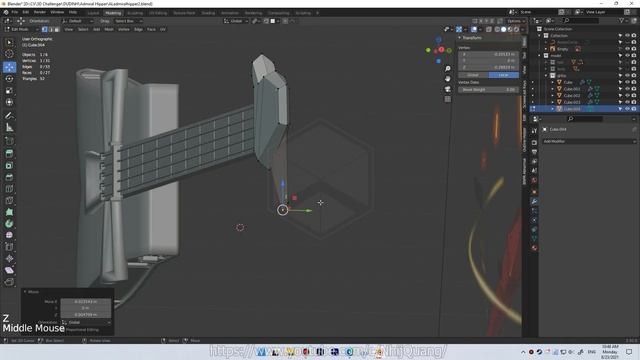Hide Cube.002 with its eye icon
640x360 pixels.
coord(627,96)
